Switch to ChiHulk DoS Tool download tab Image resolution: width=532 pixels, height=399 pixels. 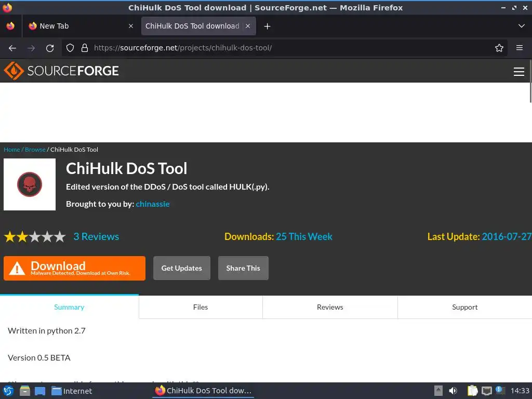(192, 26)
